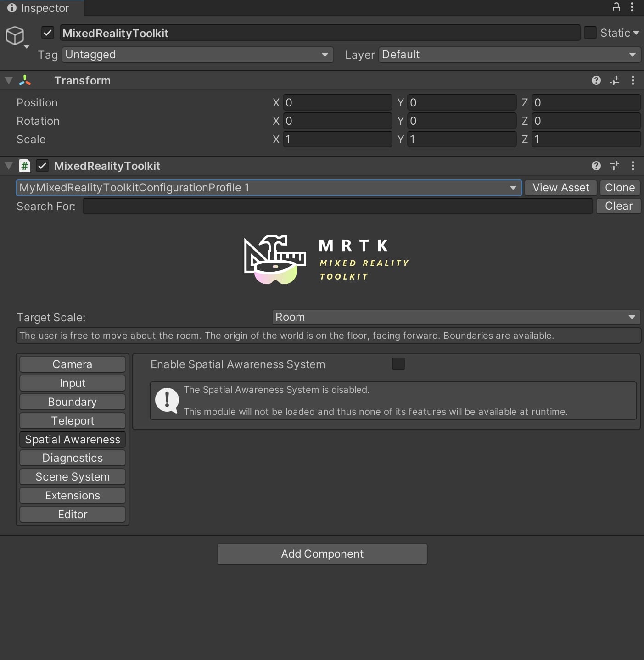Toggle the GameObject active checkbox
Viewport: 644px width, 660px height.
48,33
